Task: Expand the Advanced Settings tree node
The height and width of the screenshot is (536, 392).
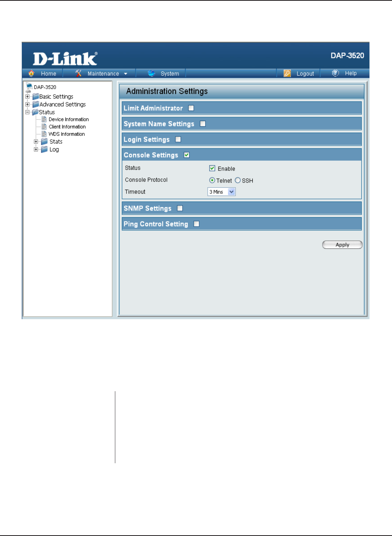Action: (x=27, y=104)
